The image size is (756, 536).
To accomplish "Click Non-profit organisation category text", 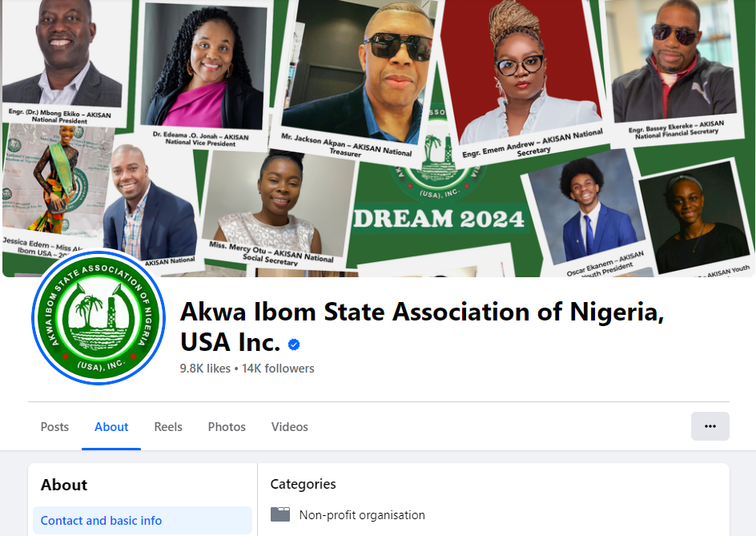I will coord(362,515).
